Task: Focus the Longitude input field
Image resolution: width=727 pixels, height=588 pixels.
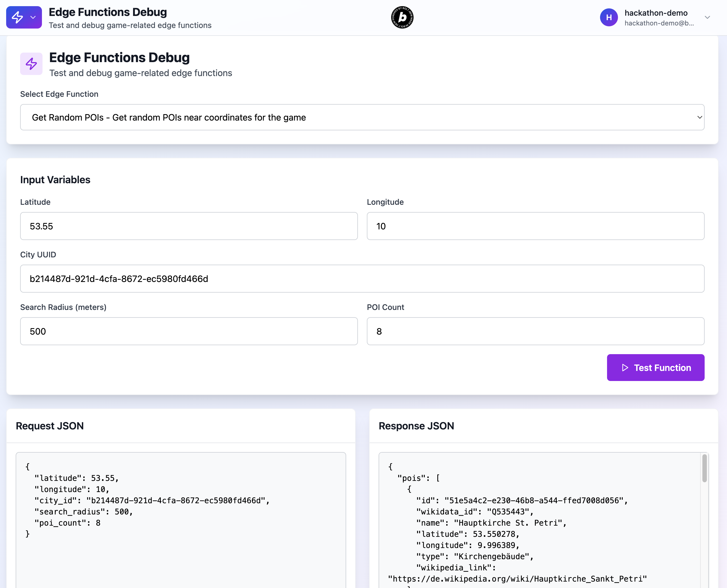Action: click(535, 226)
